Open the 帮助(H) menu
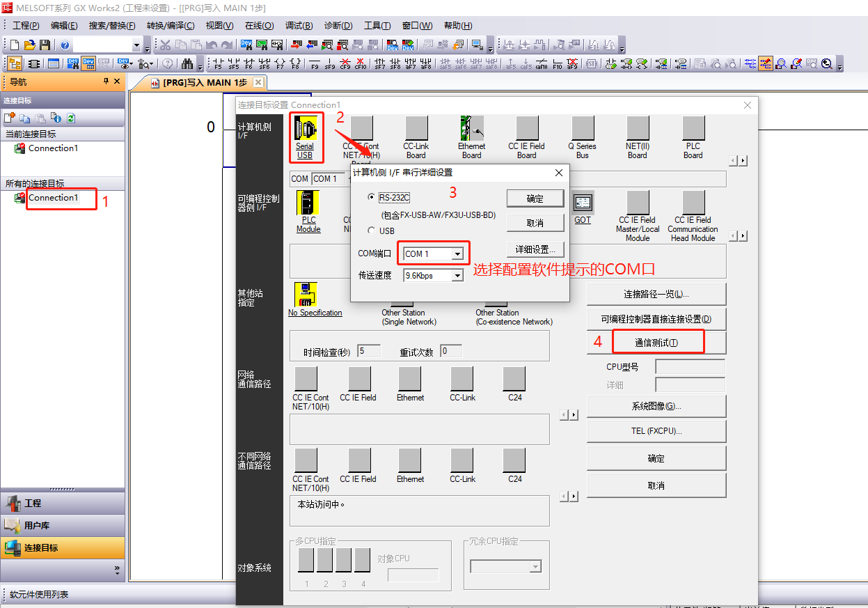The width and height of the screenshot is (868, 608). (457, 26)
